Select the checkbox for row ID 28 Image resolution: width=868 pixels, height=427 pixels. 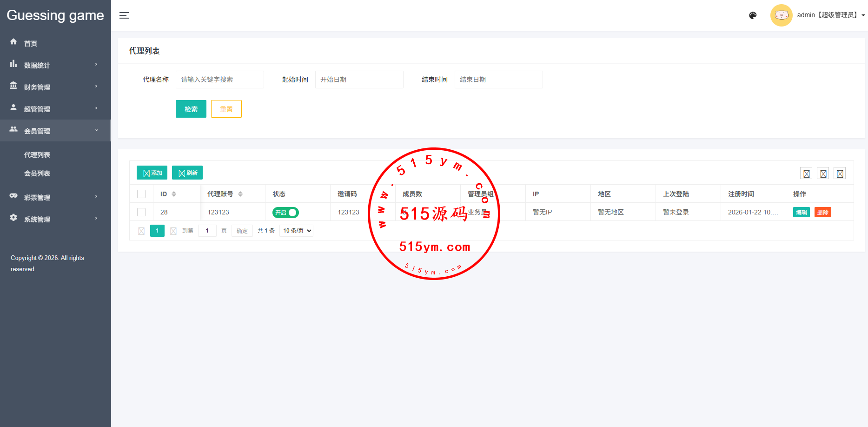pyautogui.click(x=141, y=212)
